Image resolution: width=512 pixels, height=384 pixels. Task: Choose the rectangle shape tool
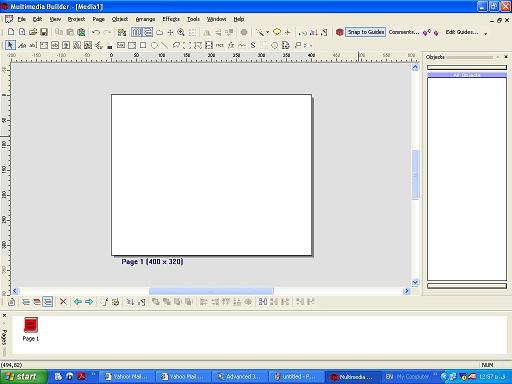pyautogui.click(x=143, y=45)
